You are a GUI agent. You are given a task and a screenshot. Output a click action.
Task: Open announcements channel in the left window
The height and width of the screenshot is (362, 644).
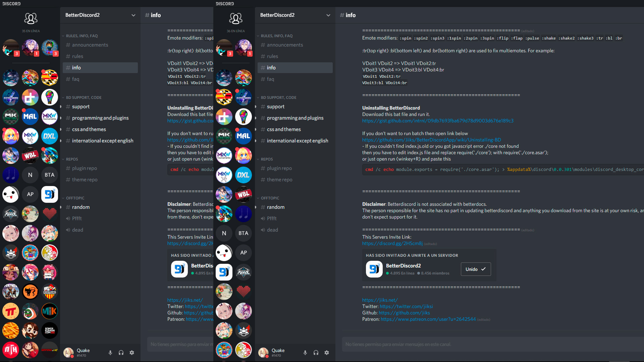(x=90, y=45)
